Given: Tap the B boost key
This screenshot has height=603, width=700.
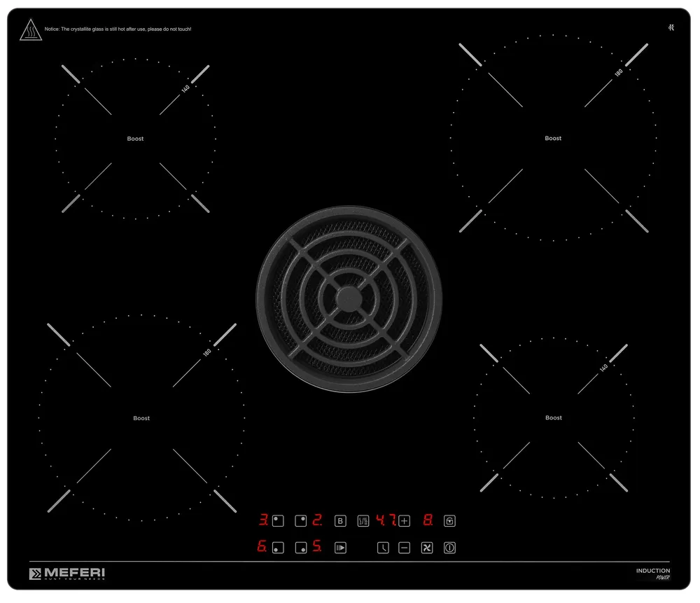Looking at the screenshot, I should pos(340,520).
